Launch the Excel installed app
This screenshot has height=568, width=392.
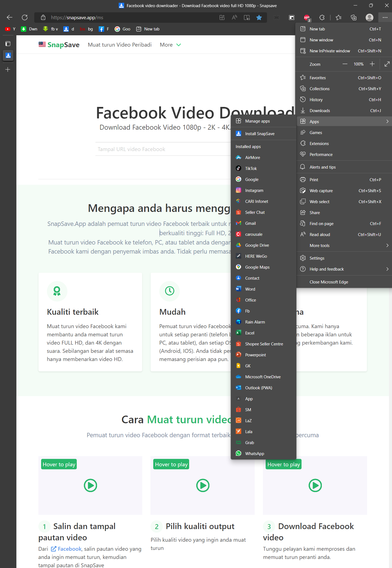(264, 333)
